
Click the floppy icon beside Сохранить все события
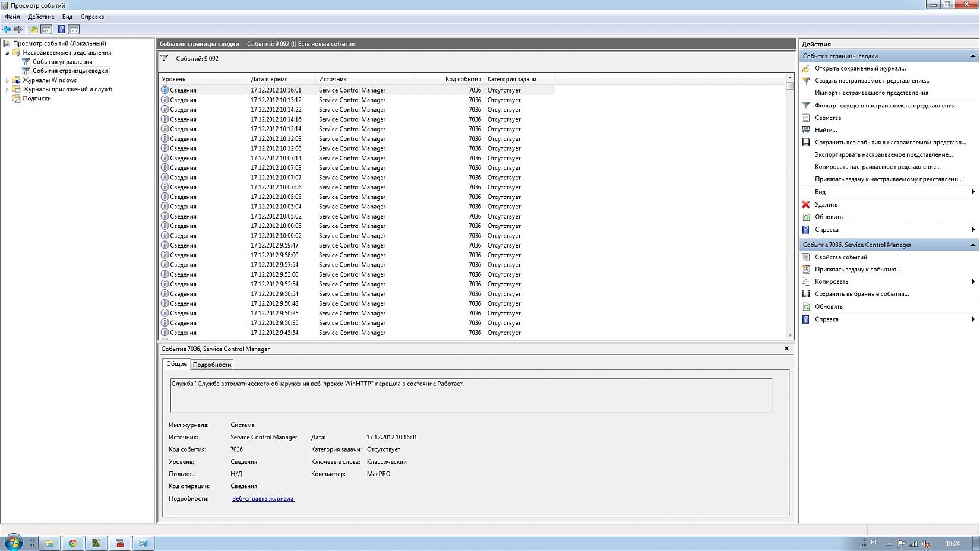click(x=806, y=142)
